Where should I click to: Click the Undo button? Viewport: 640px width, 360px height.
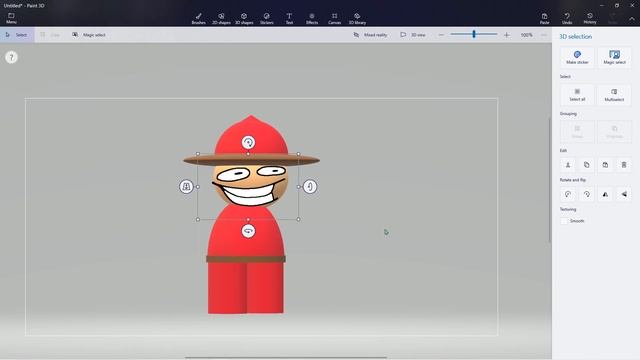coord(567,18)
